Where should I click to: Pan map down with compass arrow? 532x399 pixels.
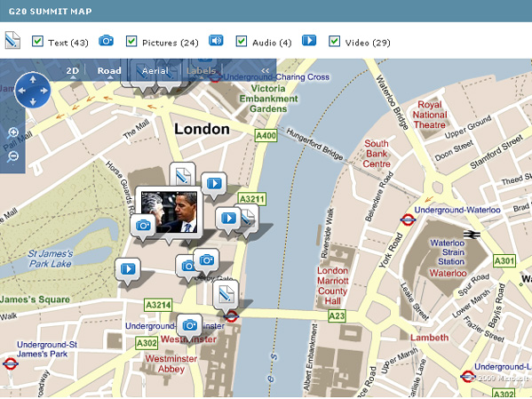click(33, 101)
